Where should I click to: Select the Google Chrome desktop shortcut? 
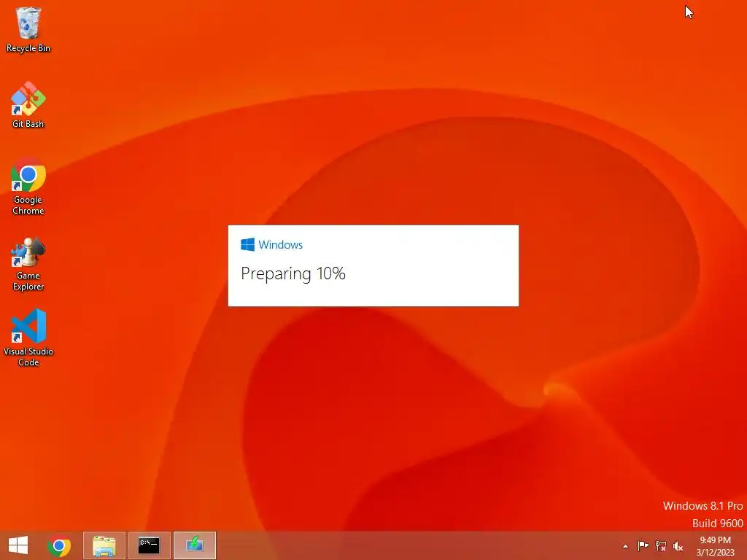[28, 186]
